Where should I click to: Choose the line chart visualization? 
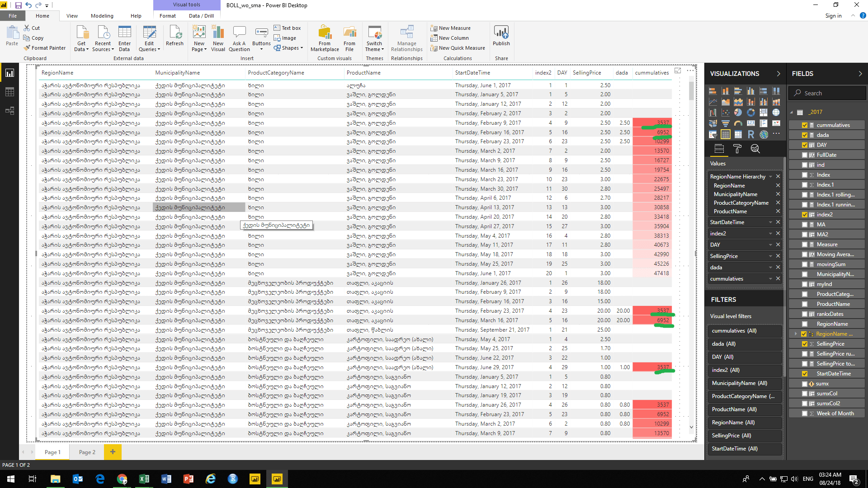click(713, 102)
